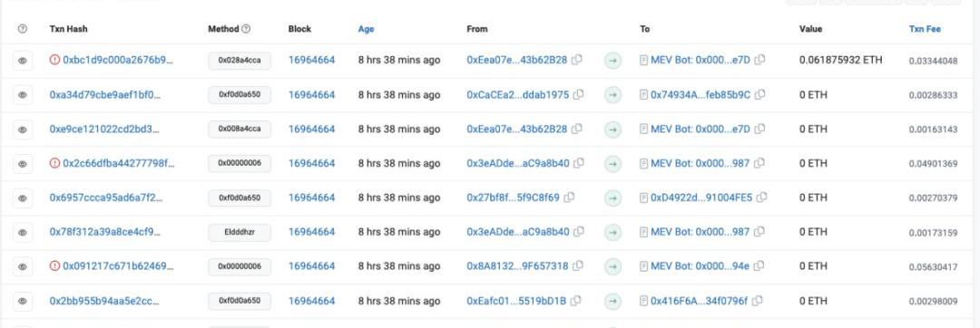Toggle eye preview for 0xbc1d9c000a2676b9 transaction

pyautogui.click(x=23, y=61)
